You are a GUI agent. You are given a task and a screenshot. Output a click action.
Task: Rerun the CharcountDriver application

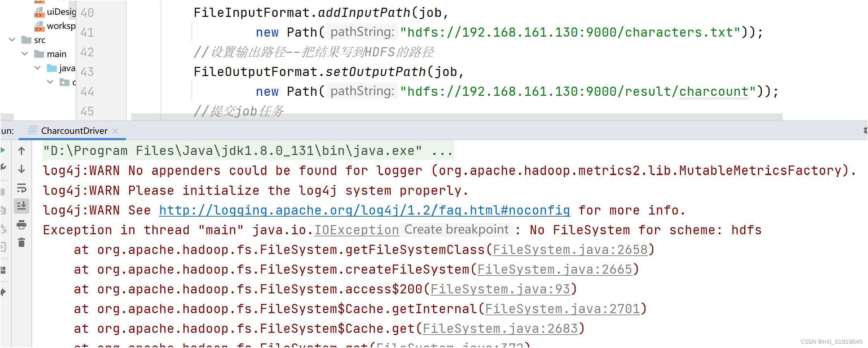tap(3, 150)
